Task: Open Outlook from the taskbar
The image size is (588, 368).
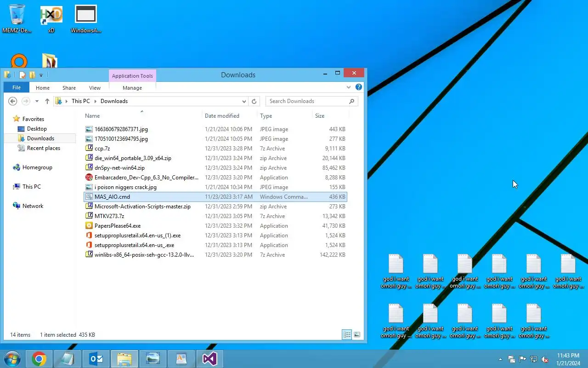Action: coord(96,359)
